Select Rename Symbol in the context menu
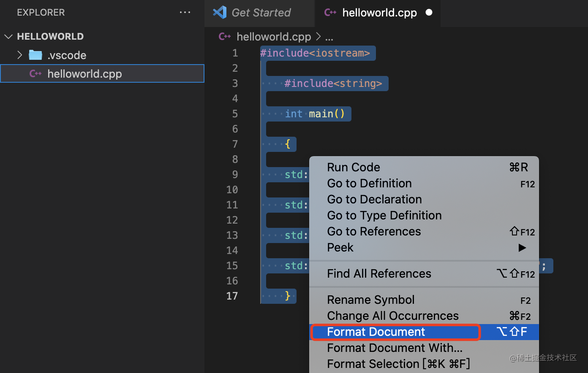 (x=370, y=300)
